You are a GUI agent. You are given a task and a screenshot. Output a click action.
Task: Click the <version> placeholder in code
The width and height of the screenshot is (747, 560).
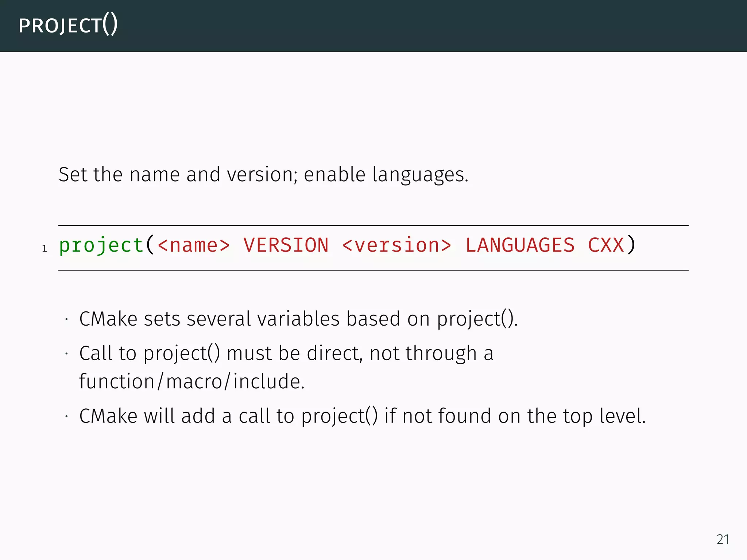pos(396,245)
